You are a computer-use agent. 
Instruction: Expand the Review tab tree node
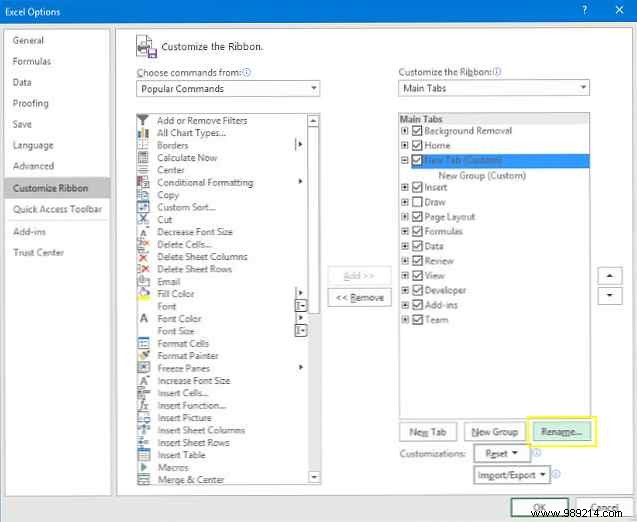405,260
